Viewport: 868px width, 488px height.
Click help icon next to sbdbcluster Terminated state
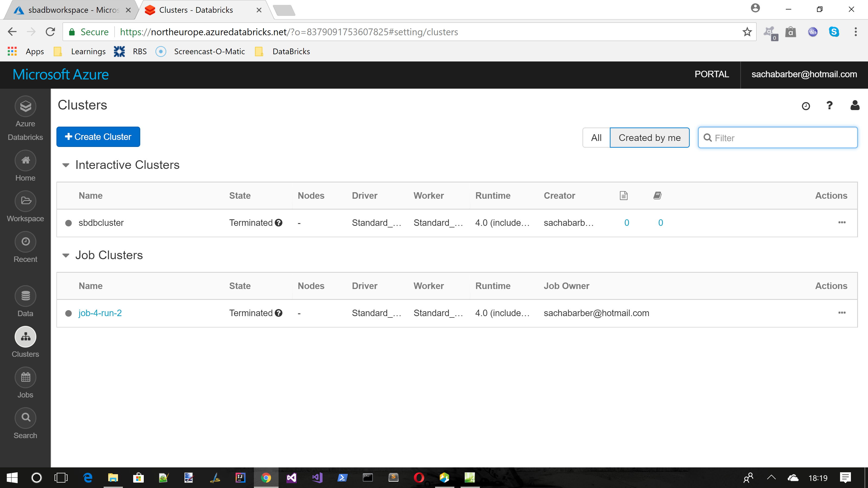point(279,223)
